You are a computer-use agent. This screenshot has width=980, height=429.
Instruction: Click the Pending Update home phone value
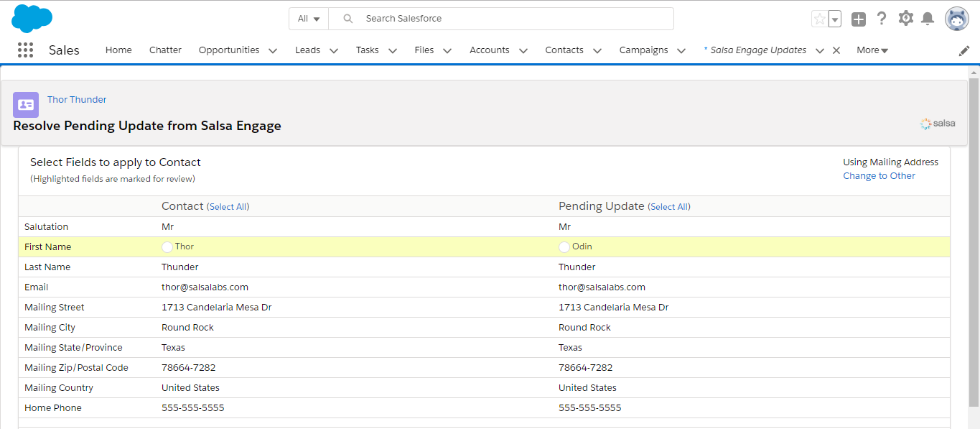click(590, 407)
